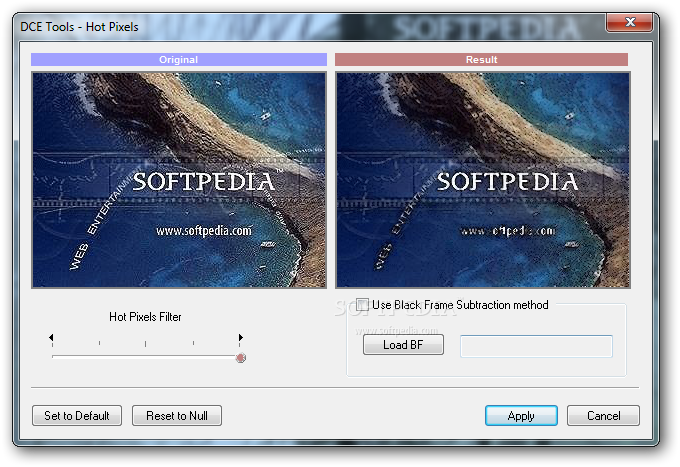The width and height of the screenshot is (680, 467).
Task: Click the Result header bar
Action: (481, 59)
